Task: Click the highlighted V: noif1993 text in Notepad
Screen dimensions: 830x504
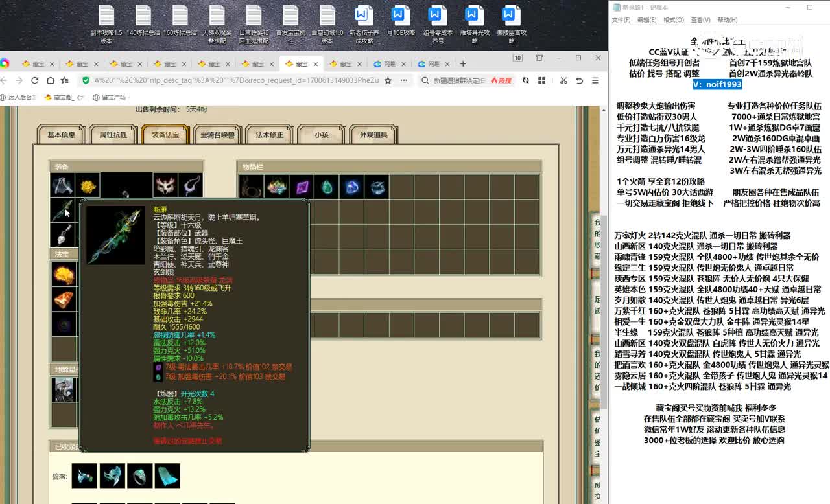Action: click(717, 84)
